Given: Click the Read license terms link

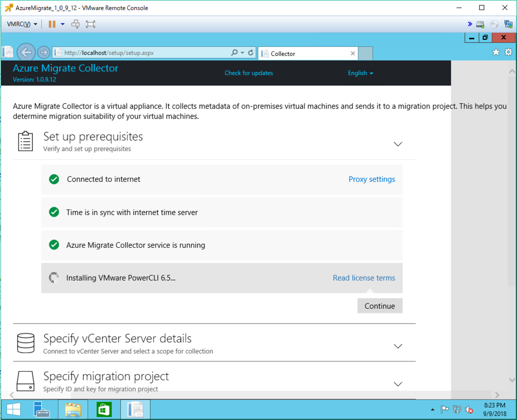Looking at the screenshot, I should (x=364, y=278).
